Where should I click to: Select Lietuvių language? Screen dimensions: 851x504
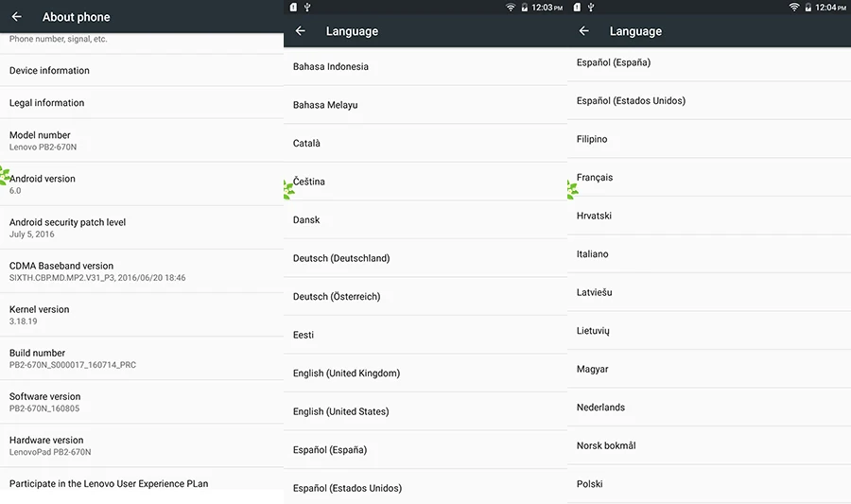[709, 330]
